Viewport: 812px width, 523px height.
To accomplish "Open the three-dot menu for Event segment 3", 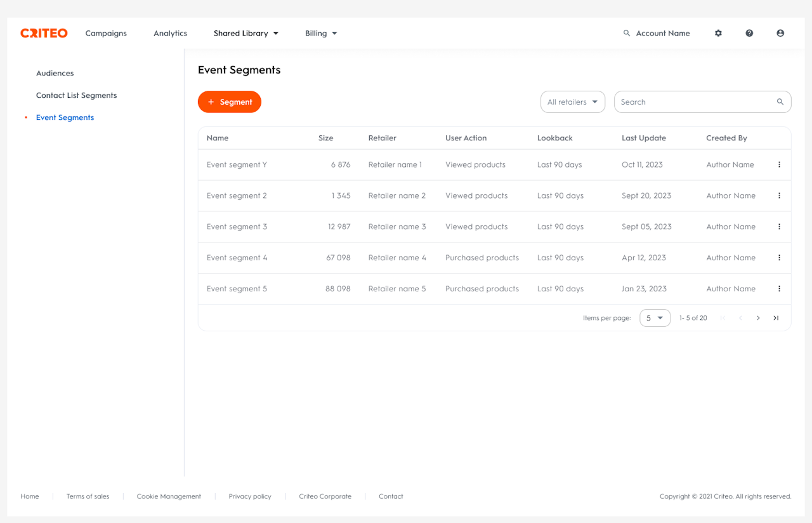I will tap(779, 227).
